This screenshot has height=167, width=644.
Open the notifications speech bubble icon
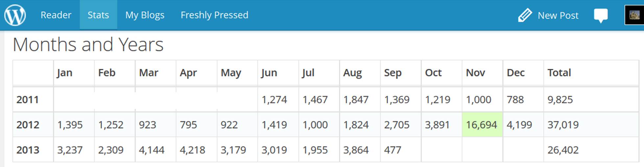coord(601,15)
